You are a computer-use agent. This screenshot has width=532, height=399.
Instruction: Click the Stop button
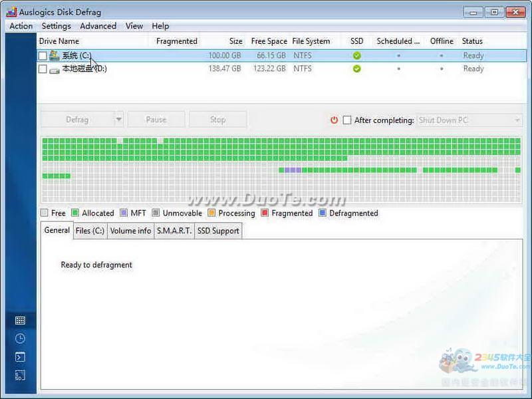(218, 120)
